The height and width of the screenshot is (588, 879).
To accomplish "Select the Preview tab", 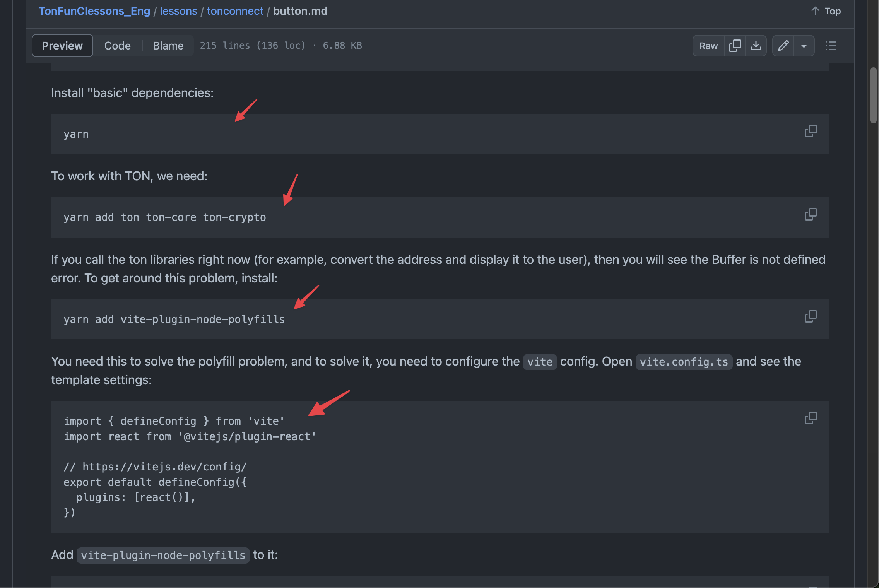I will click(62, 45).
